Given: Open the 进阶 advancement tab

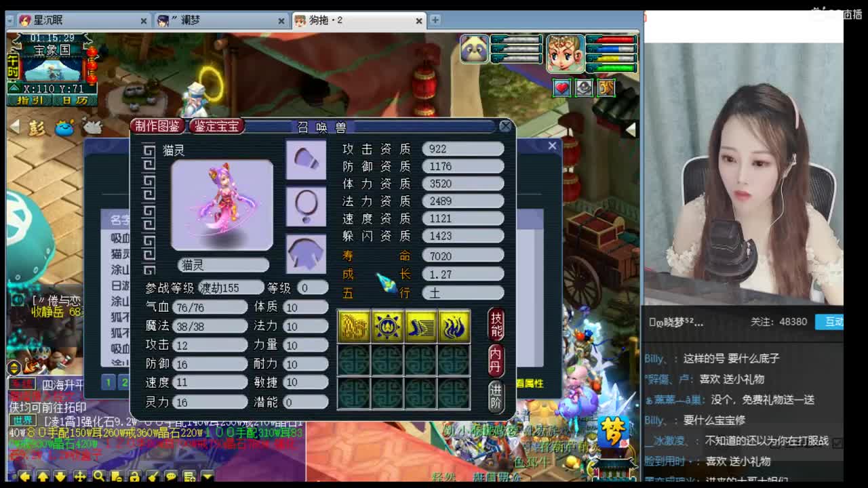Looking at the screenshot, I should pyautogui.click(x=496, y=396).
